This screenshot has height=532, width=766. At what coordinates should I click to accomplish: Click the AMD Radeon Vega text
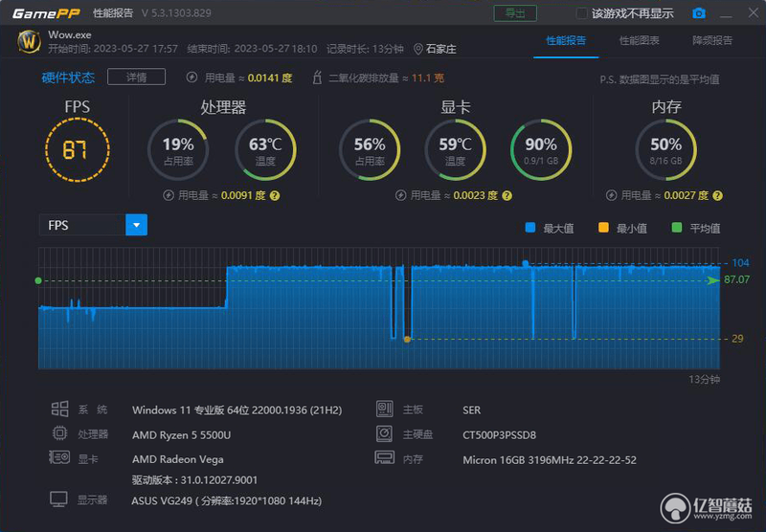point(178,459)
